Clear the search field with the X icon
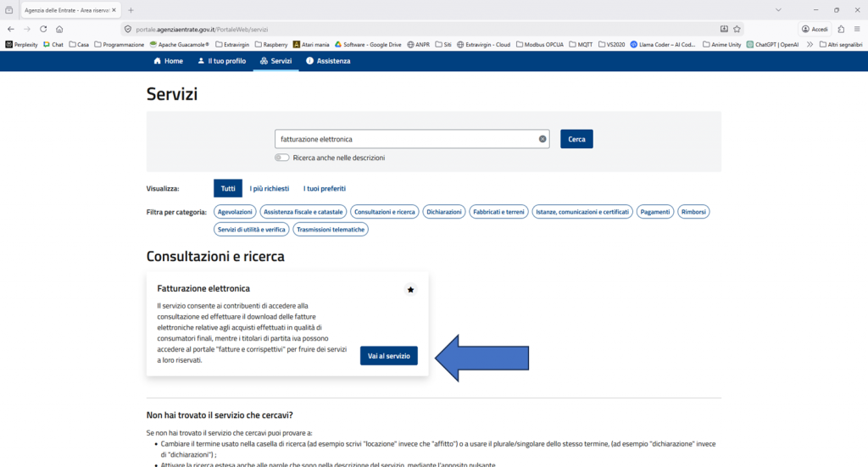The height and width of the screenshot is (467, 868). point(542,139)
